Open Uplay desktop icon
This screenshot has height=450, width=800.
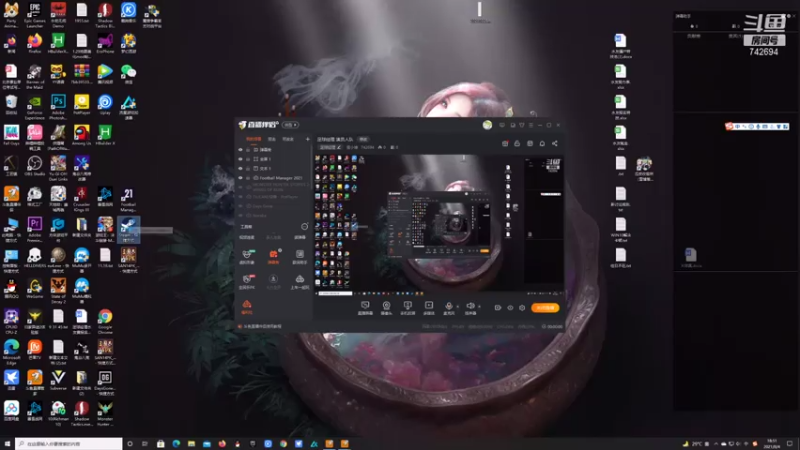(x=105, y=105)
